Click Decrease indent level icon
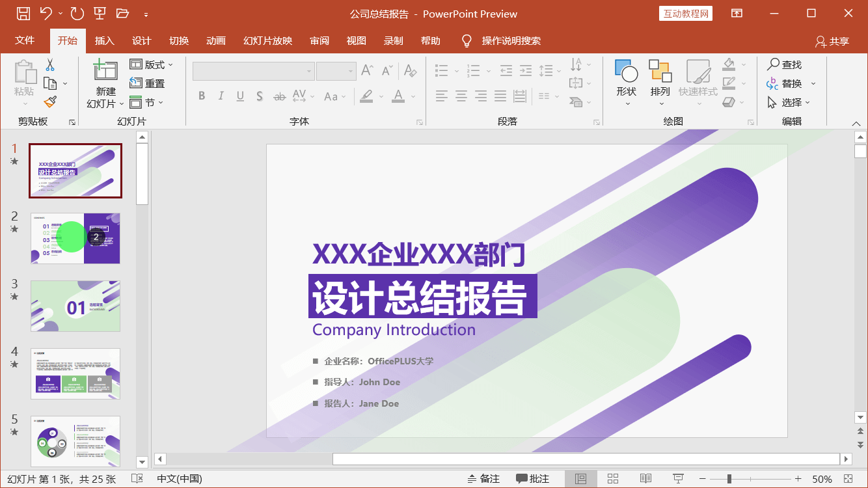 click(506, 70)
